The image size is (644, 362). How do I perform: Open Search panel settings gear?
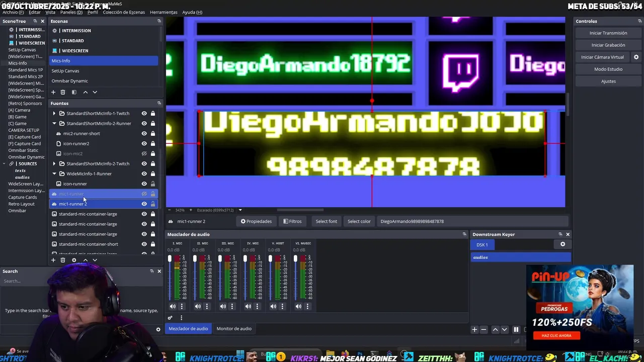coord(158,330)
